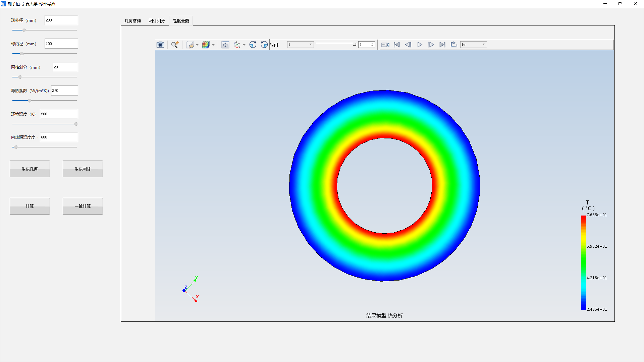Minimize the application window

(605, 4)
